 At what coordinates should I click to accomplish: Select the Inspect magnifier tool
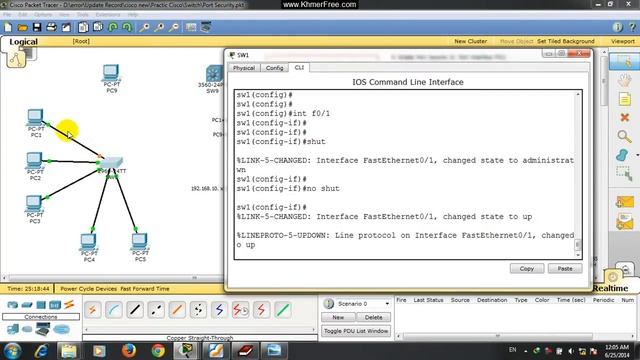coord(624,136)
